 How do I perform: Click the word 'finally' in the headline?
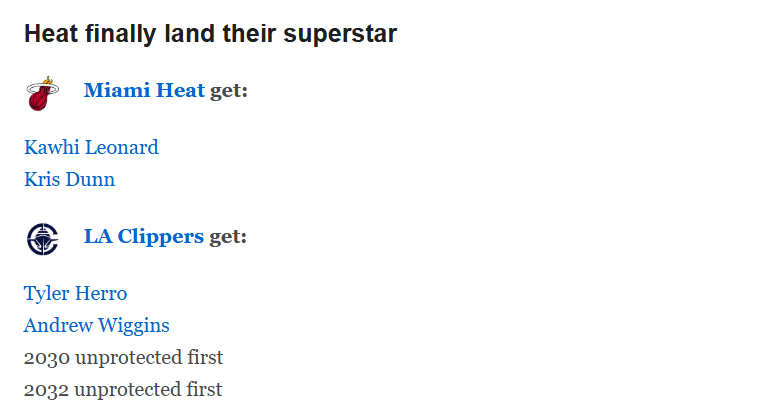121,34
